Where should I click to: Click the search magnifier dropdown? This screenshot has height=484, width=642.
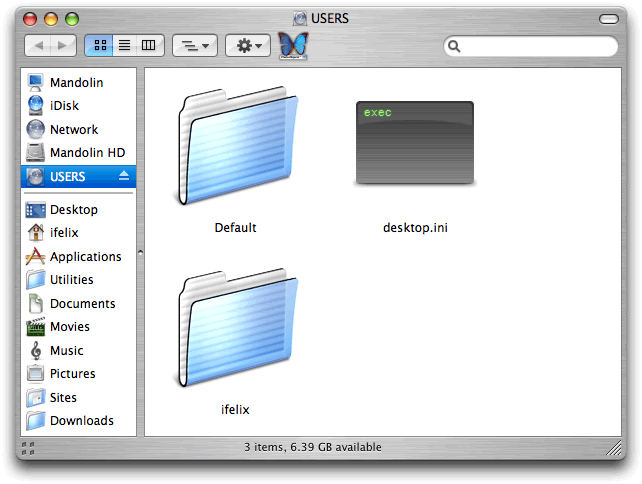455,46
